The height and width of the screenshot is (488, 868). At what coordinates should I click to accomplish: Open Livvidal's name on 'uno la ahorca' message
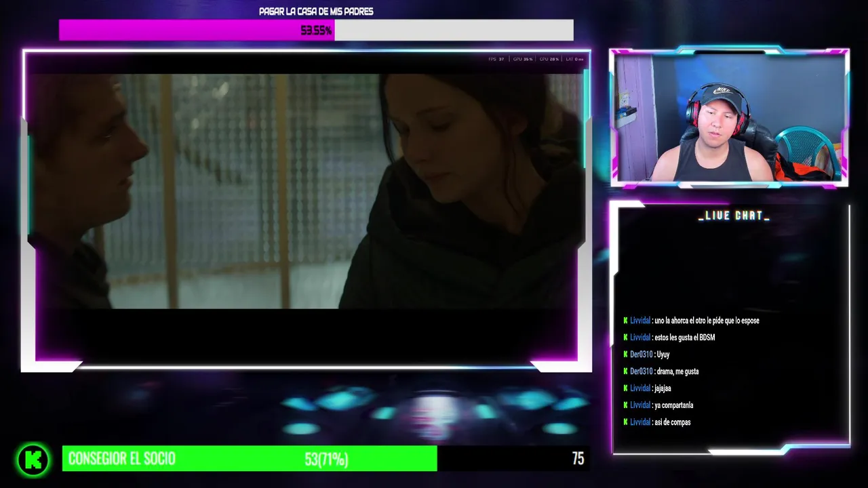(640, 321)
